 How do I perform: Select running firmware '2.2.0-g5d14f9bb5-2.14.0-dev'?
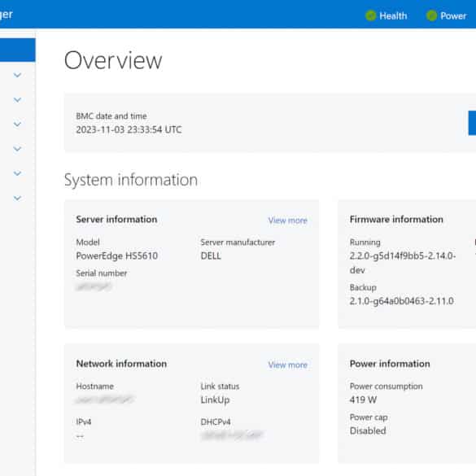pos(403,263)
